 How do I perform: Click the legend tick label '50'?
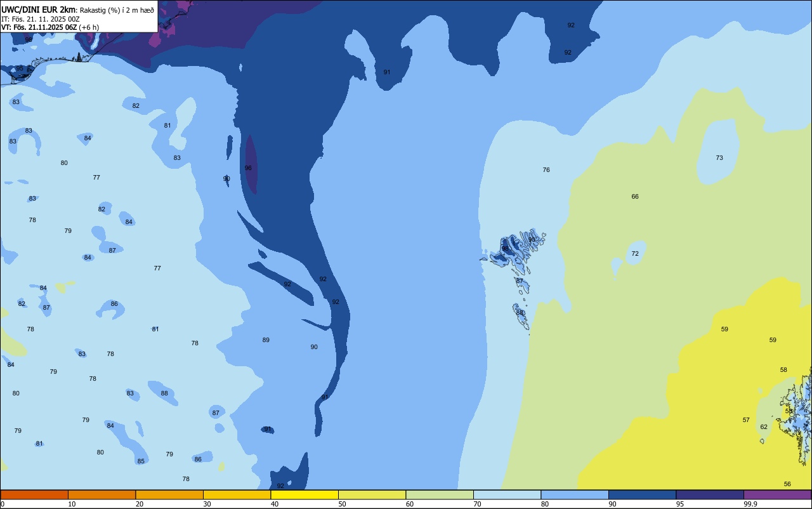click(342, 504)
